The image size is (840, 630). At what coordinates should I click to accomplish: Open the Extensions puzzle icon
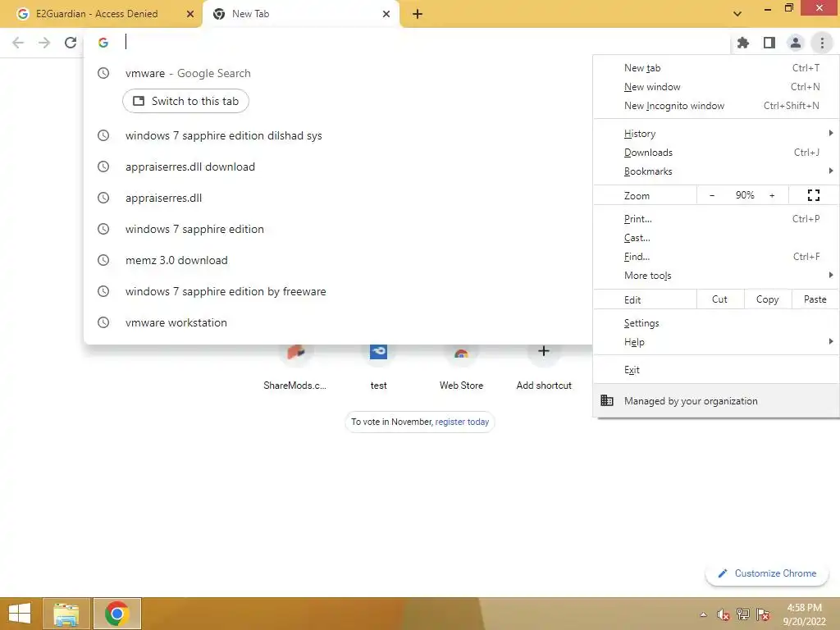coord(743,43)
